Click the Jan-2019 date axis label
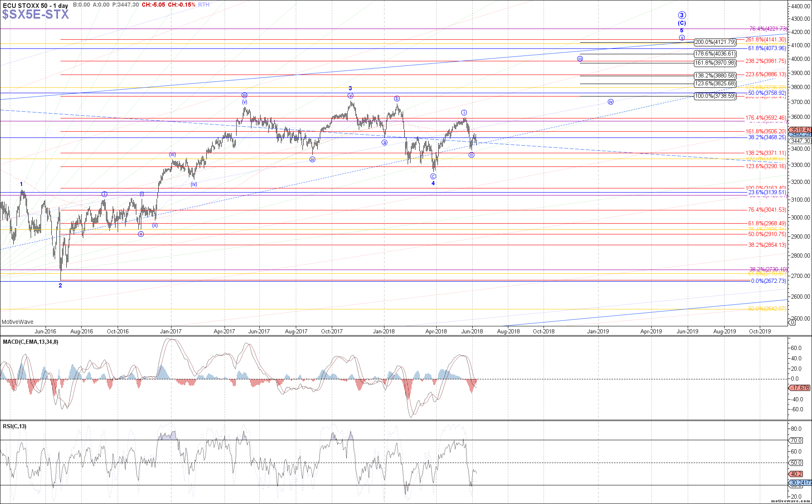This screenshot has width=812, height=504. click(x=598, y=331)
